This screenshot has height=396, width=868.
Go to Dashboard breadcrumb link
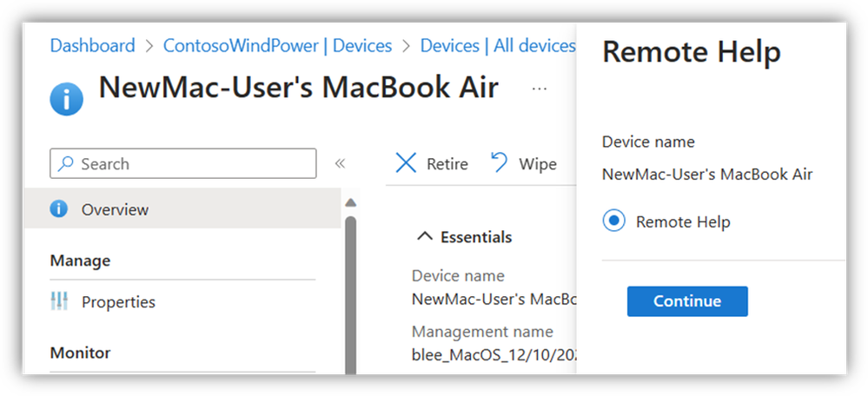pyautogui.click(x=92, y=45)
